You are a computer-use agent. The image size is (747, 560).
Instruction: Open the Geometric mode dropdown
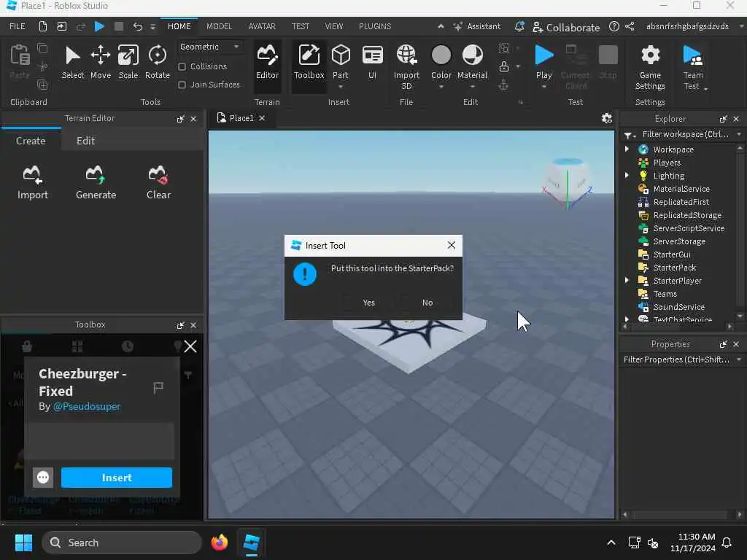(x=209, y=47)
